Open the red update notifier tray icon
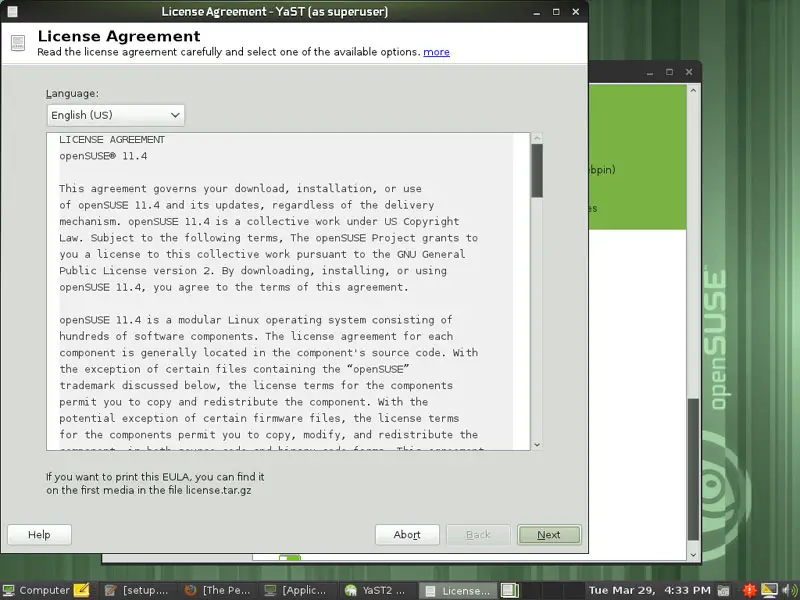 749,590
